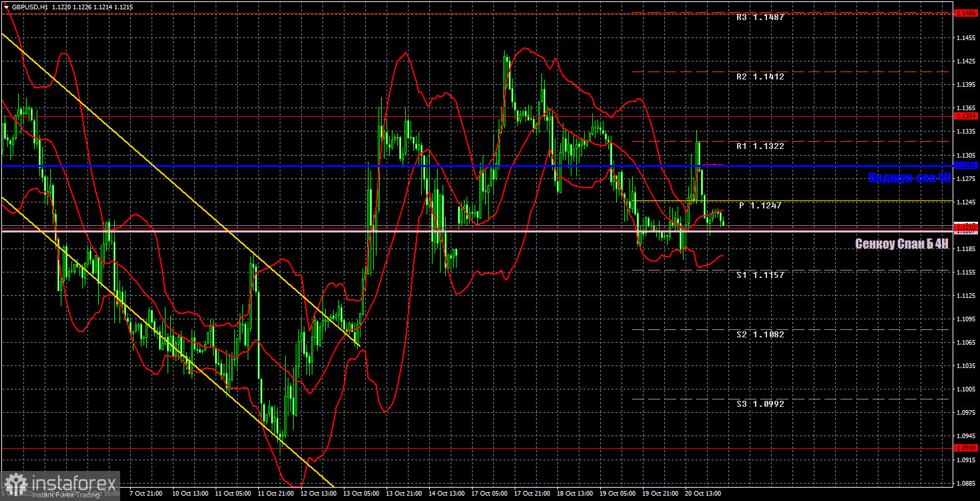Click the blue Киджун-сен 4H label
The height and width of the screenshot is (501, 980).
pos(909,178)
